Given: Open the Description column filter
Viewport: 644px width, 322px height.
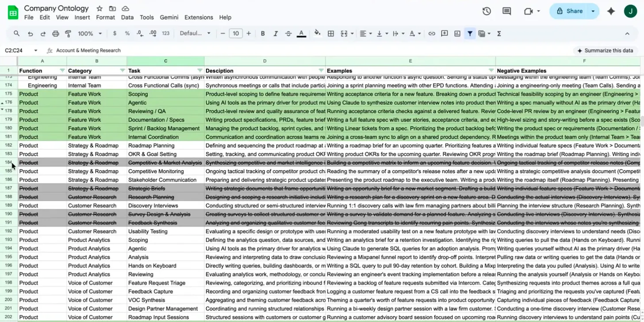Looking at the screenshot, I should tap(321, 71).
